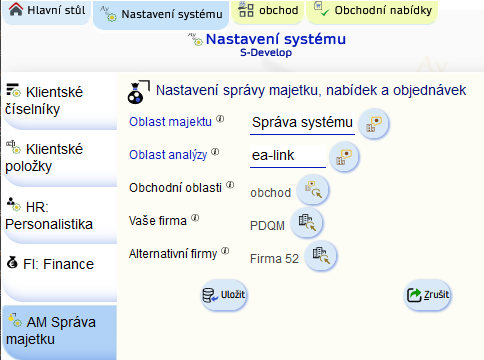Click the money bag icon next to FI: Finance

coord(12,263)
